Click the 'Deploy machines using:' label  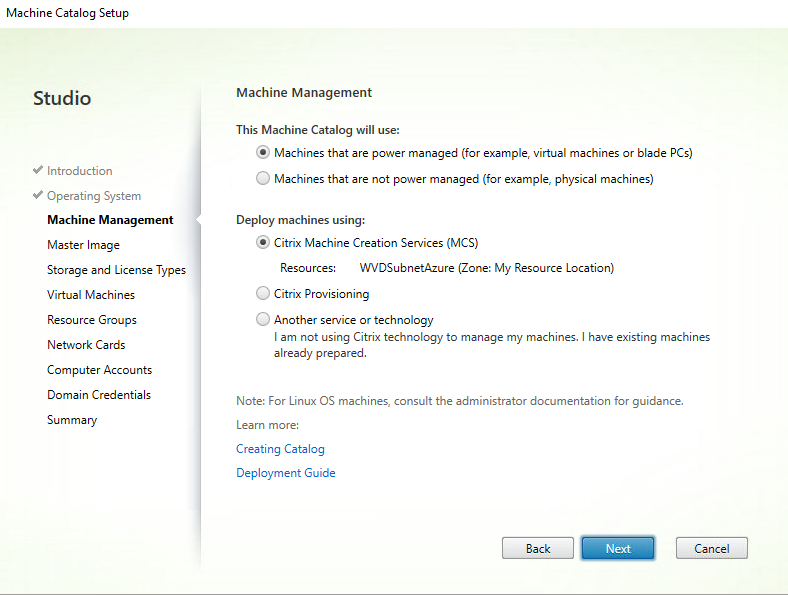pyautogui.click(x=301, y=220)
